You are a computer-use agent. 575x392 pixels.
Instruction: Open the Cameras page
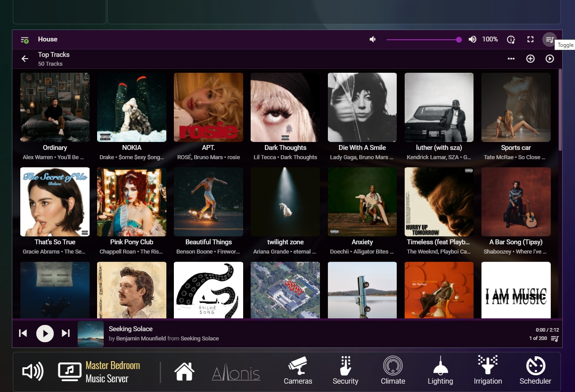(x=298, y=371)
